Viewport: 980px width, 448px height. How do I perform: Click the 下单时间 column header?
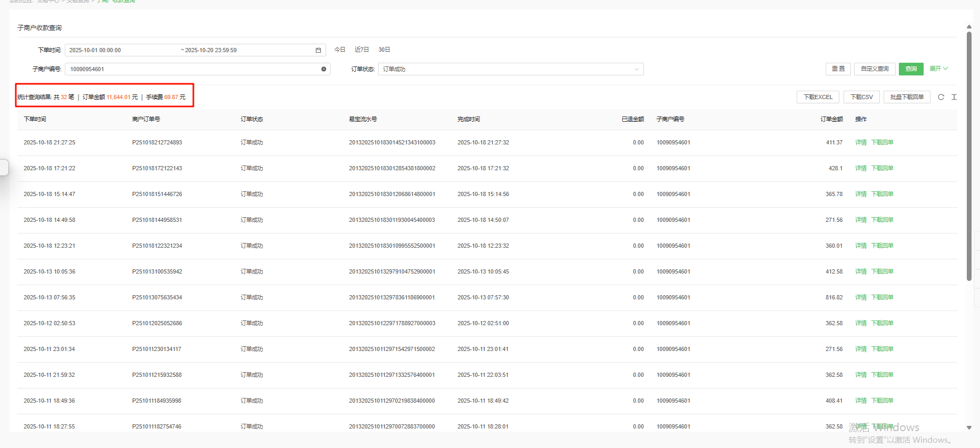point(35,119)
